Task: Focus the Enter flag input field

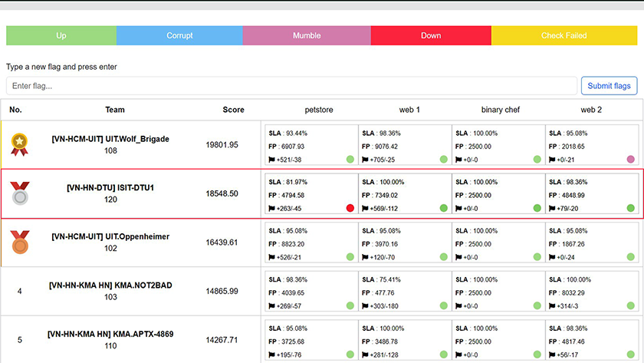Action: tap(291, 86)
